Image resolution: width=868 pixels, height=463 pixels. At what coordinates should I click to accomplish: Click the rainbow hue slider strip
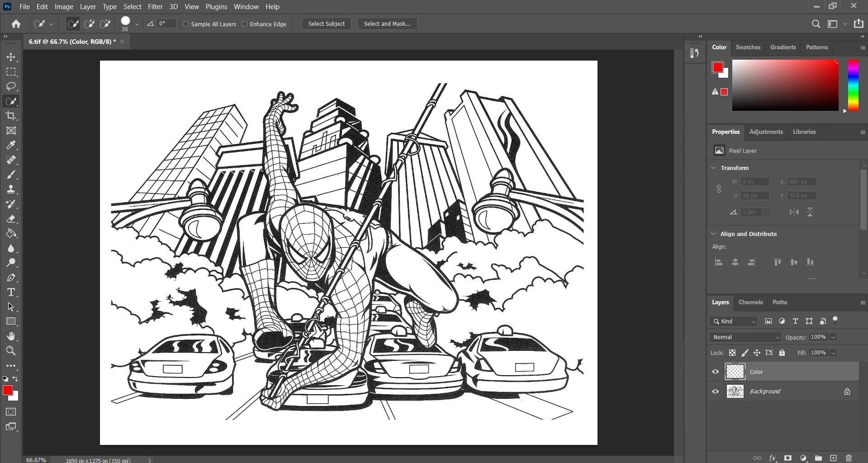(x=853, y=85)
